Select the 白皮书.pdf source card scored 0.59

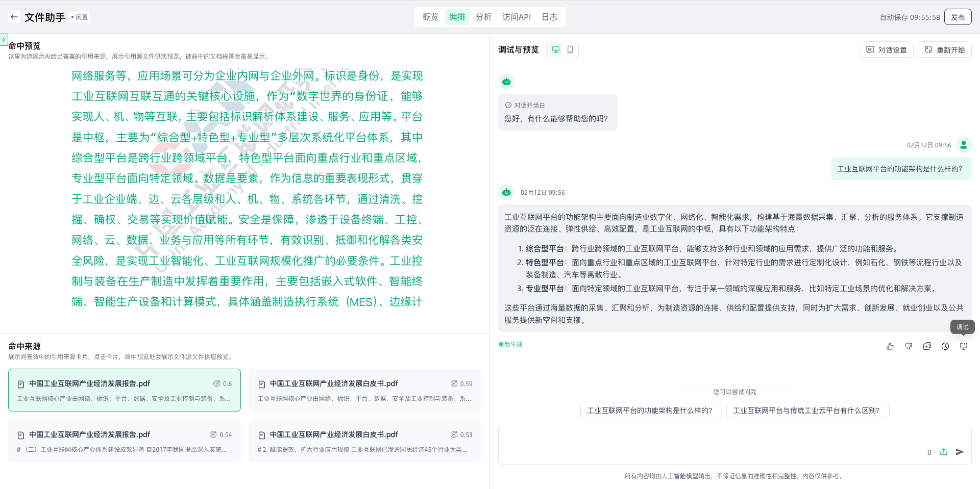tap(365, 390)
